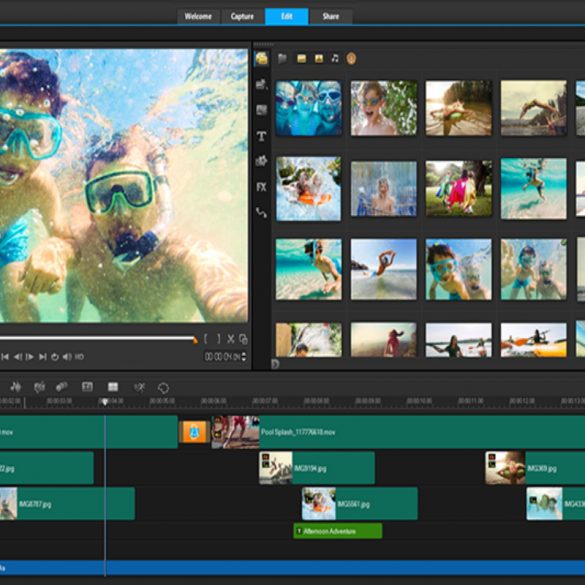Click the large preview window image
This screenshot has width=585, height=585.
point(123,185)
